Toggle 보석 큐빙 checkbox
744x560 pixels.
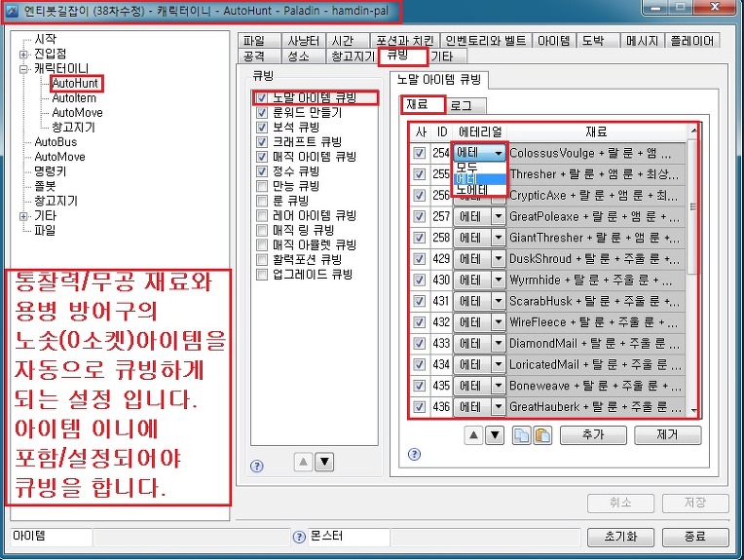point(261,128)
